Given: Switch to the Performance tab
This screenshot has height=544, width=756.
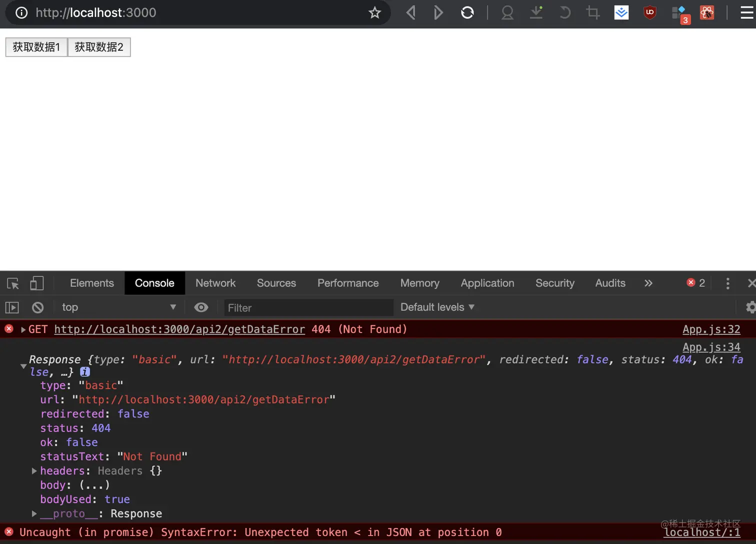Looking at the screenshot, I should tap(348, 283).
